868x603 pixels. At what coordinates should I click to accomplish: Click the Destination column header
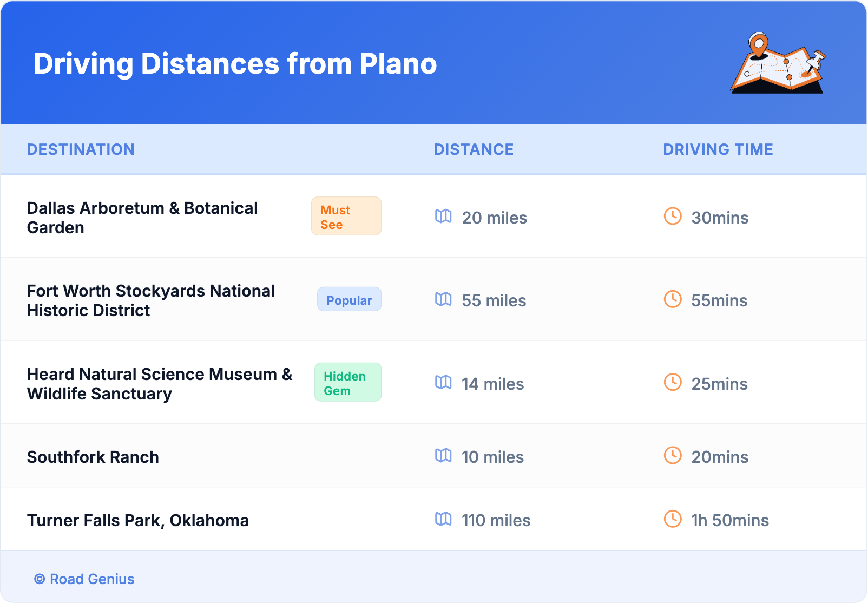pos(81,149)
